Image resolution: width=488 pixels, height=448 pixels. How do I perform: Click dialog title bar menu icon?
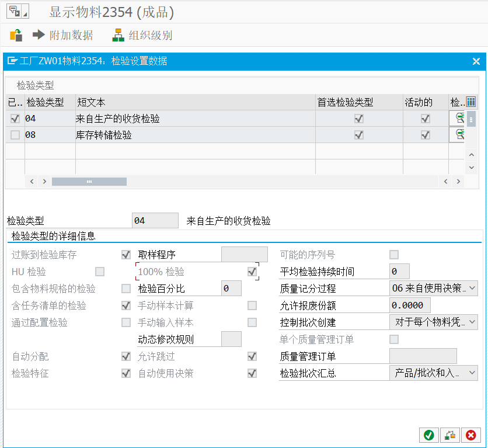pyautogui.click(x=12, y=60)
